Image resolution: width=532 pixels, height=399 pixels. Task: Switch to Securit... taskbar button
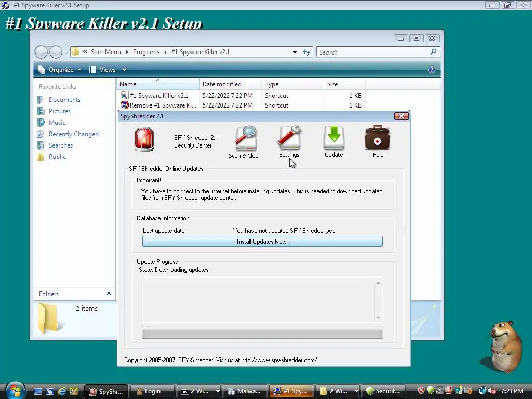click(x=384, y=391)
